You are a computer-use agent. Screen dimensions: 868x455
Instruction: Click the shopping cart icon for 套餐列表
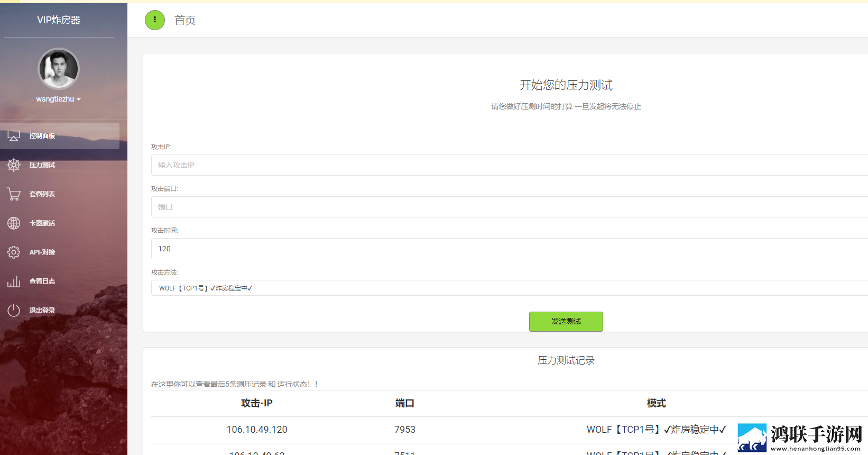coord(14,194)
